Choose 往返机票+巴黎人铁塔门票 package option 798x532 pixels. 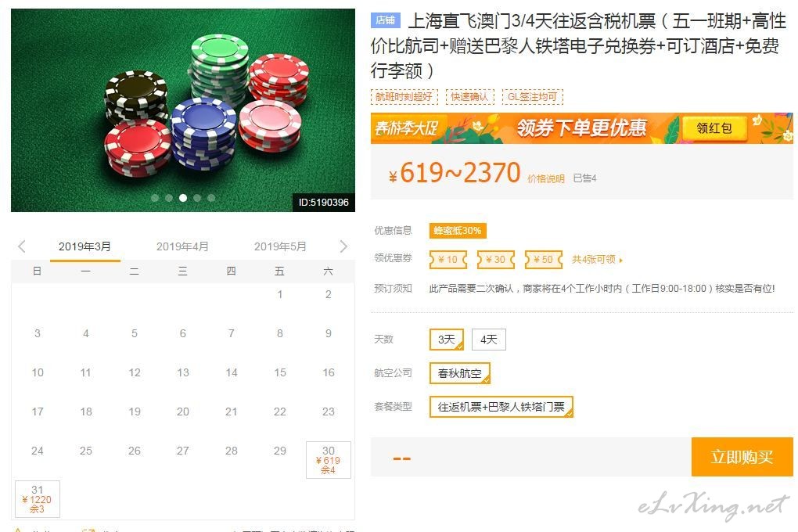click(501, 407)
